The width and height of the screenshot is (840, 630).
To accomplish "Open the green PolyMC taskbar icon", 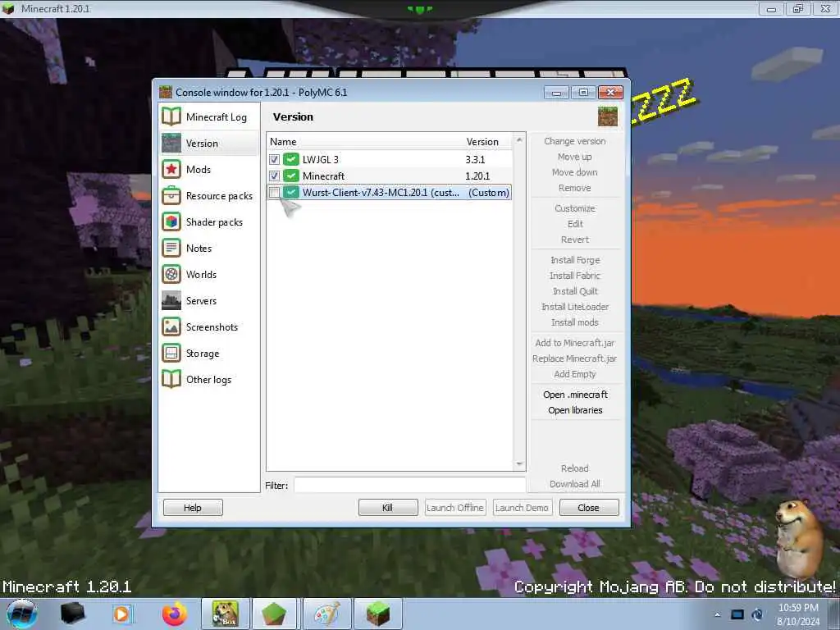I will pyautogui.click(x=274, y=614).
